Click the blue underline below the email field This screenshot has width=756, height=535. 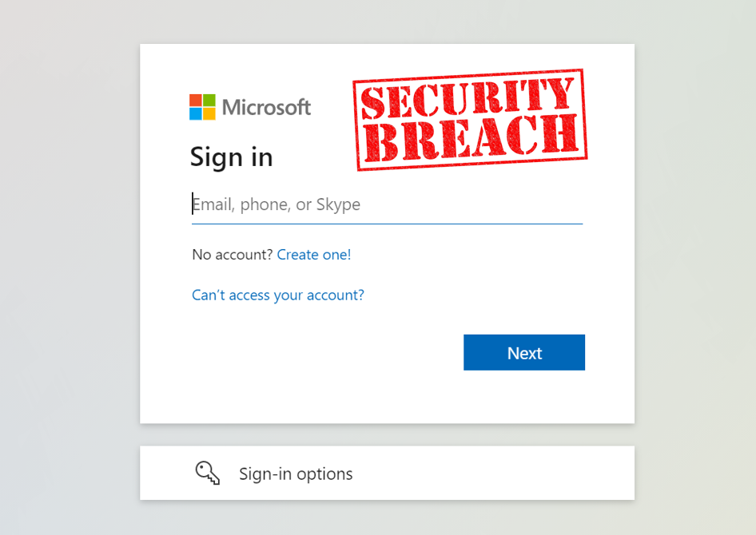click(x=387, y=224)
